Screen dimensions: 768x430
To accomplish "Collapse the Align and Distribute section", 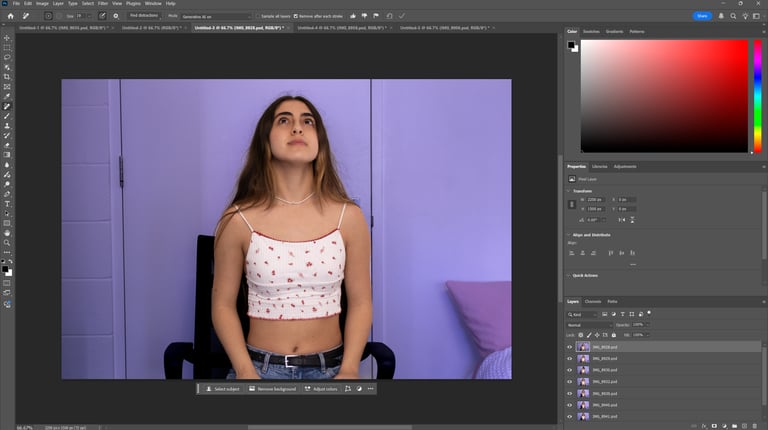I will (569, 235).
